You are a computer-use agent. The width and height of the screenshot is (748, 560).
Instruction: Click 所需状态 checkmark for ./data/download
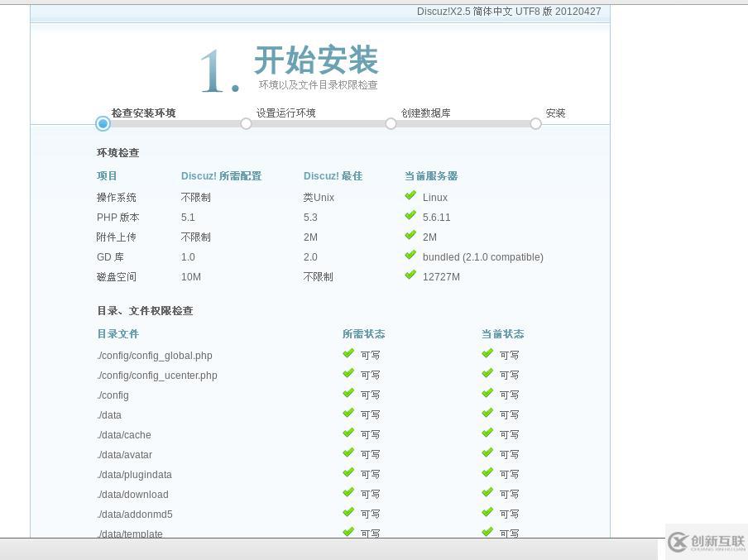pyautogui.click(x=348, y=493)
